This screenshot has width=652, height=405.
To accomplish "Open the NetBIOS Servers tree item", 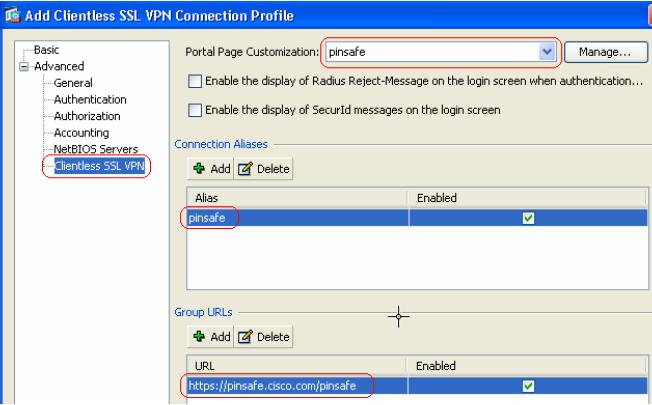I will pos(96,149).
